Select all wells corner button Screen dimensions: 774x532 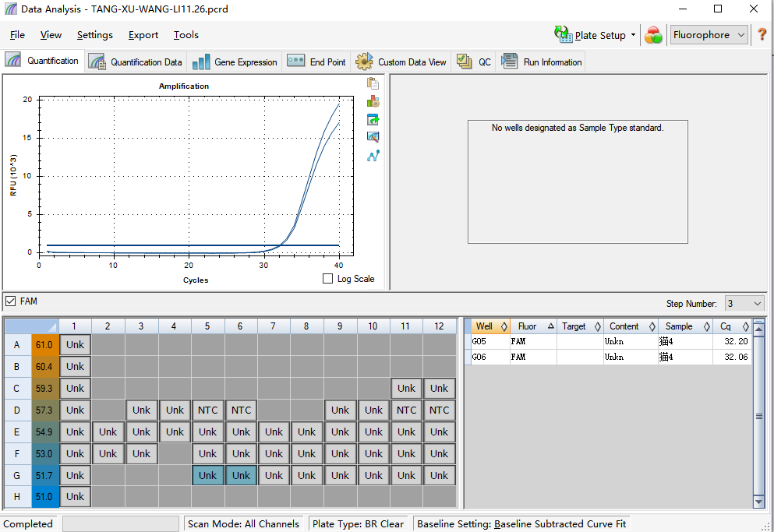[31, 326]
